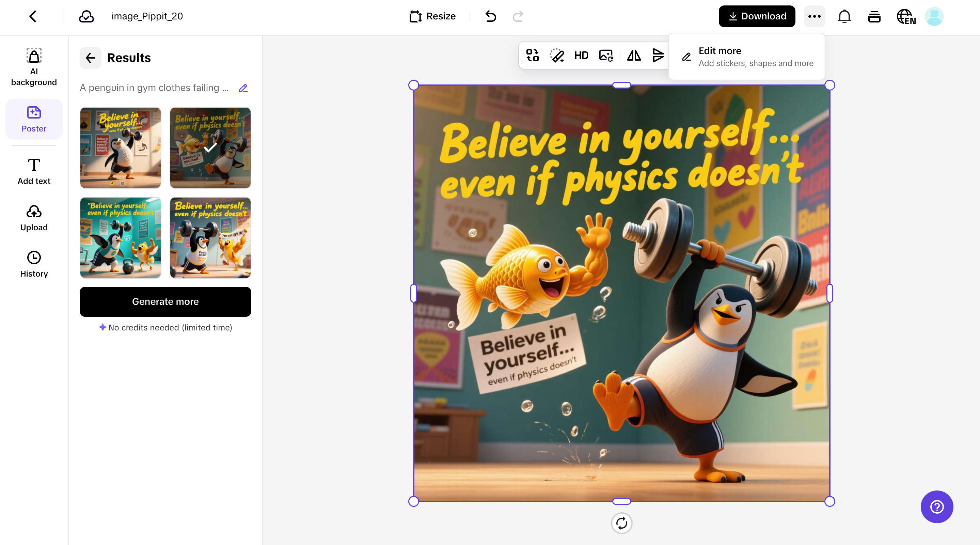Select the bottom-left goldfish duo thumbnail

120,237
